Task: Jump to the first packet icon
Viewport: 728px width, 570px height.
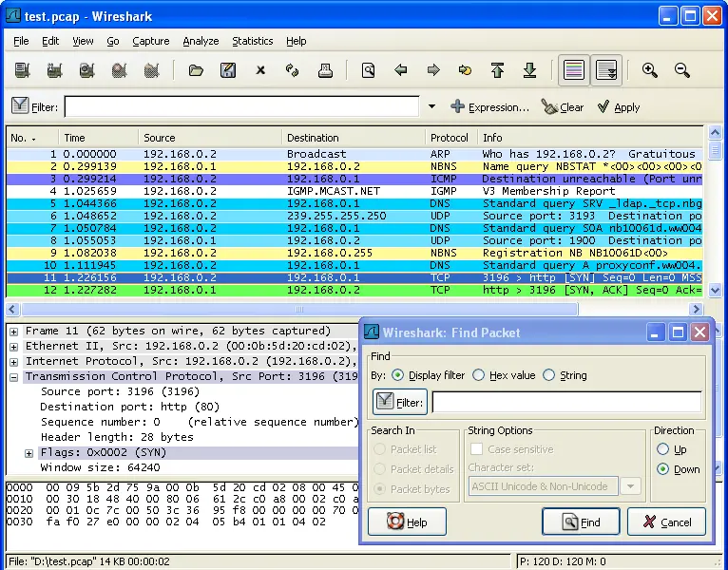Action: tap(497, 70)
